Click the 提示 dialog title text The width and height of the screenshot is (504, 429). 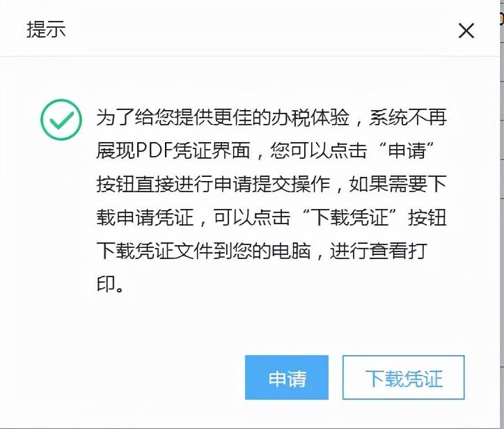[x=46, y=29]
